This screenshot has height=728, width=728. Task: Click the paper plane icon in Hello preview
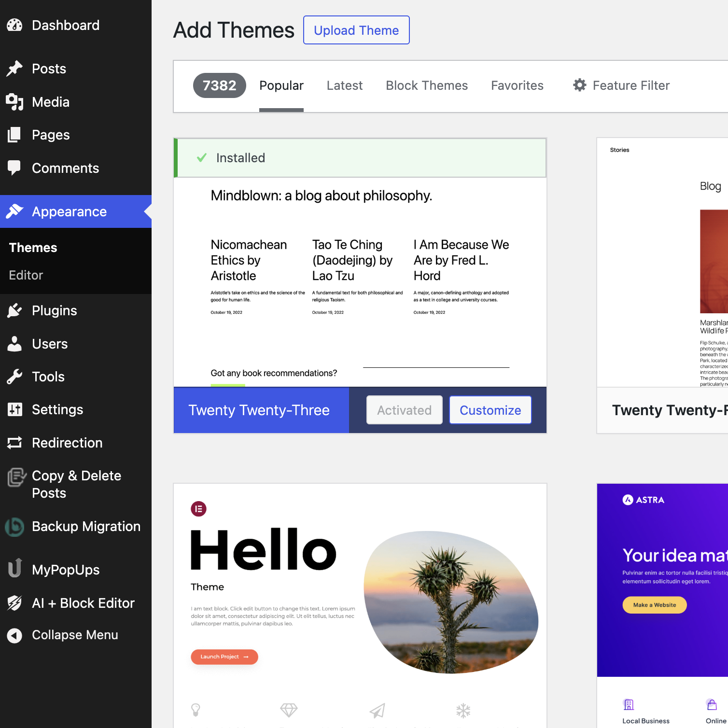[x=378, y=710]
